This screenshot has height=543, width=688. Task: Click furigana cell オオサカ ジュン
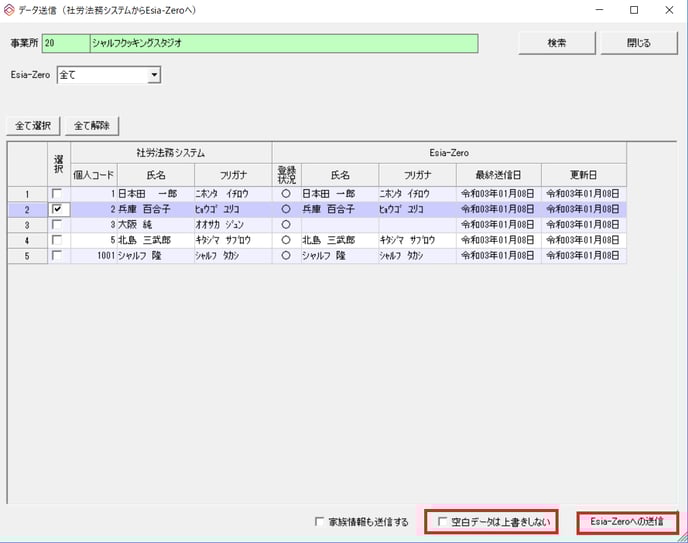[233, 225]
